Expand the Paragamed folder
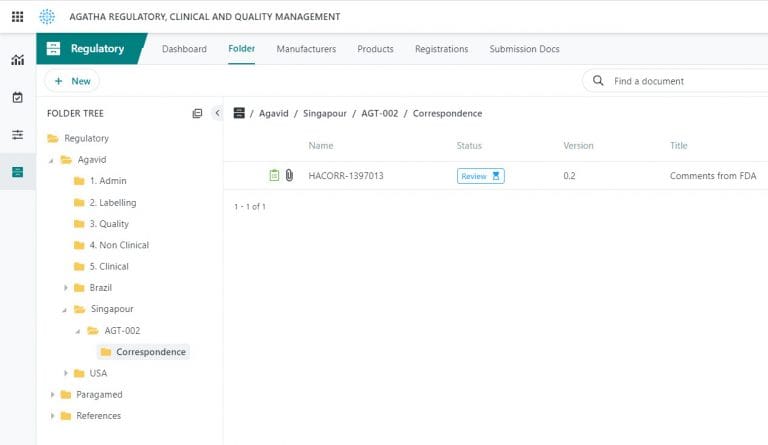The width and height of the screenshot is (768, 445). click(52, 395)
